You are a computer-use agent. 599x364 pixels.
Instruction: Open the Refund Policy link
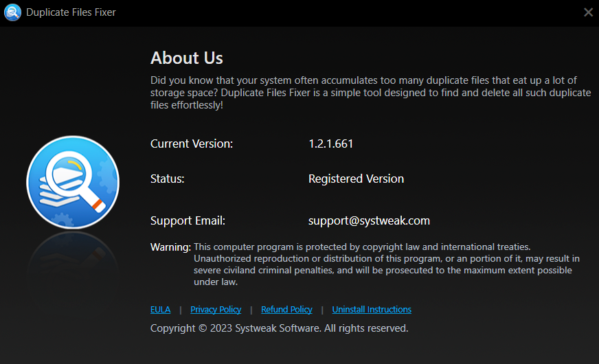[286, 309]
